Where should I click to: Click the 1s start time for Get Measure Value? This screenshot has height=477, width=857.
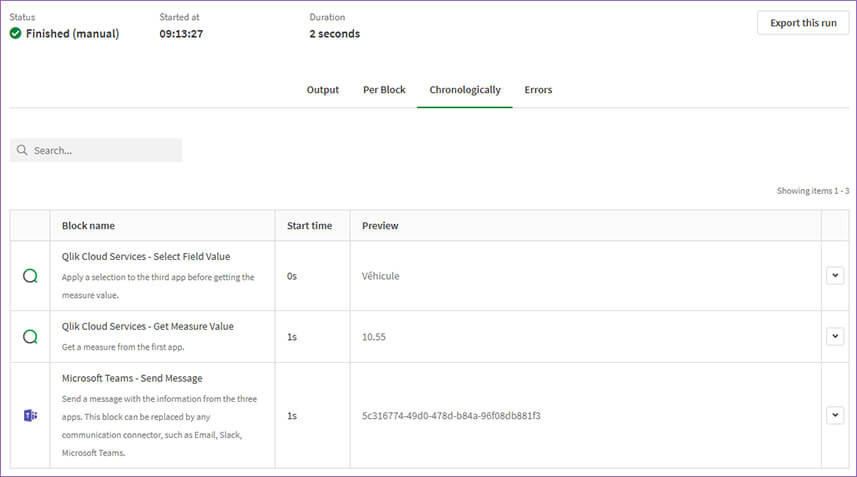[292, 337]
